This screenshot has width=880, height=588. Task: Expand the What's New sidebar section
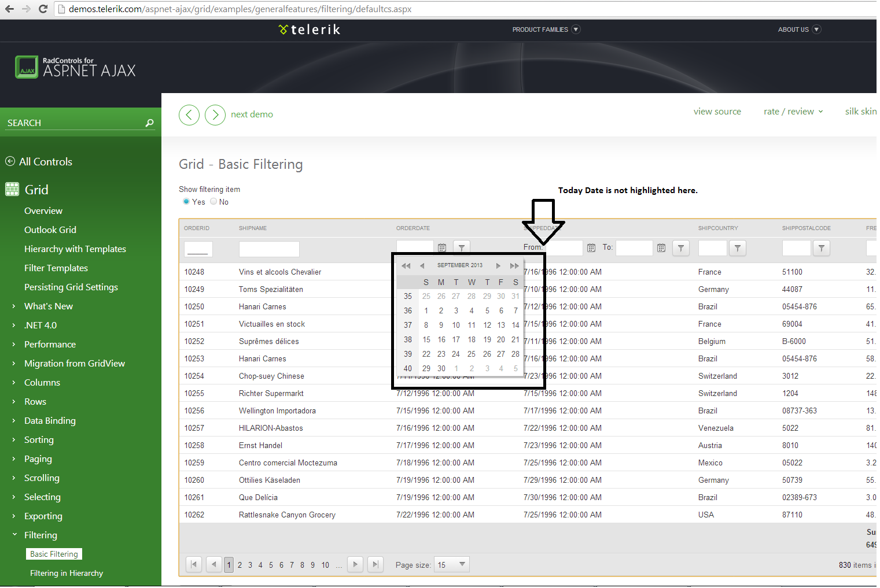click(x=14, y=306)
